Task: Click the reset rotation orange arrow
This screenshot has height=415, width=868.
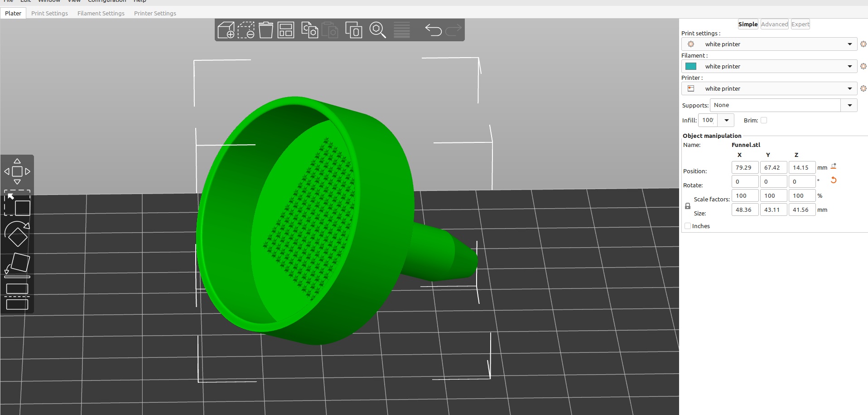Action: pyautogui.click(x=834, y=181)
